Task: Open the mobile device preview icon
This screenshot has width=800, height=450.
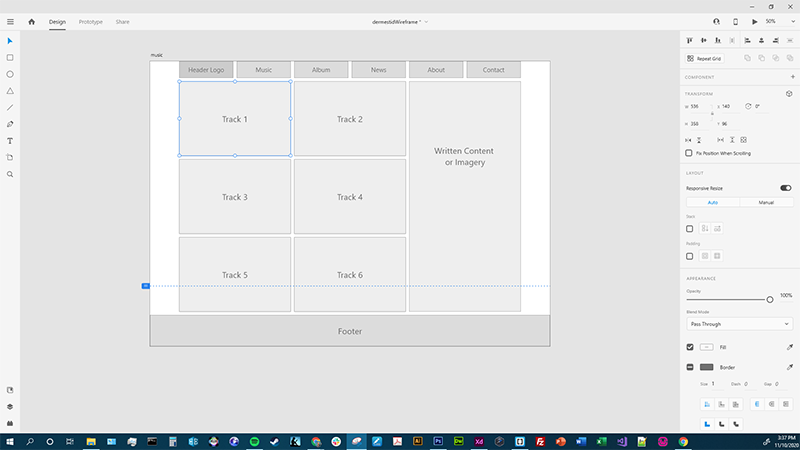Action: (x=735, y=21)
